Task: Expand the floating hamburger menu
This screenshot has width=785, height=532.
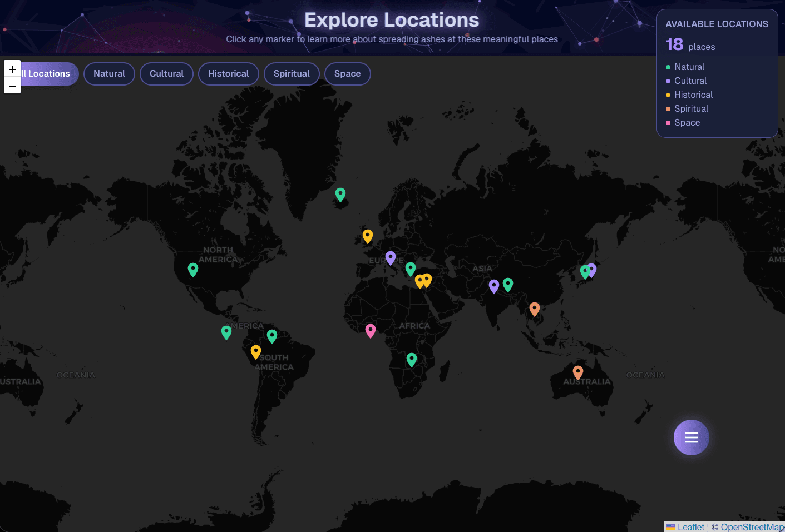Action: pos(691,437)
